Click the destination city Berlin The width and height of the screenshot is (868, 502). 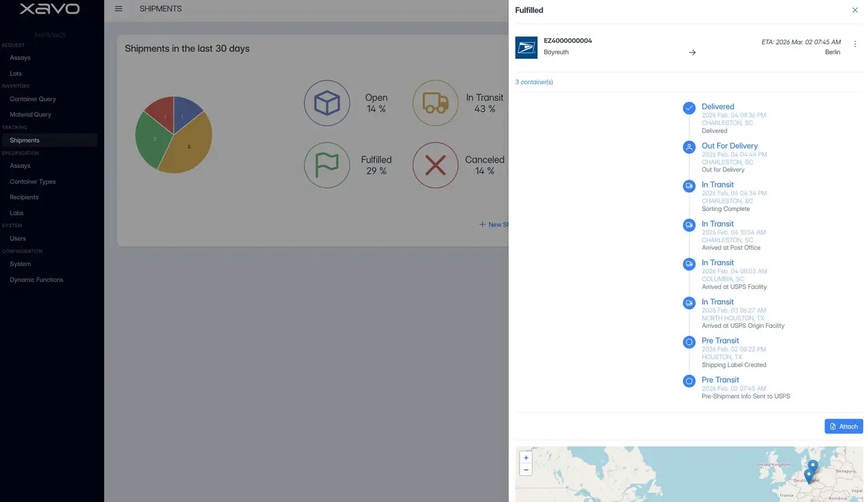[833, 52]
